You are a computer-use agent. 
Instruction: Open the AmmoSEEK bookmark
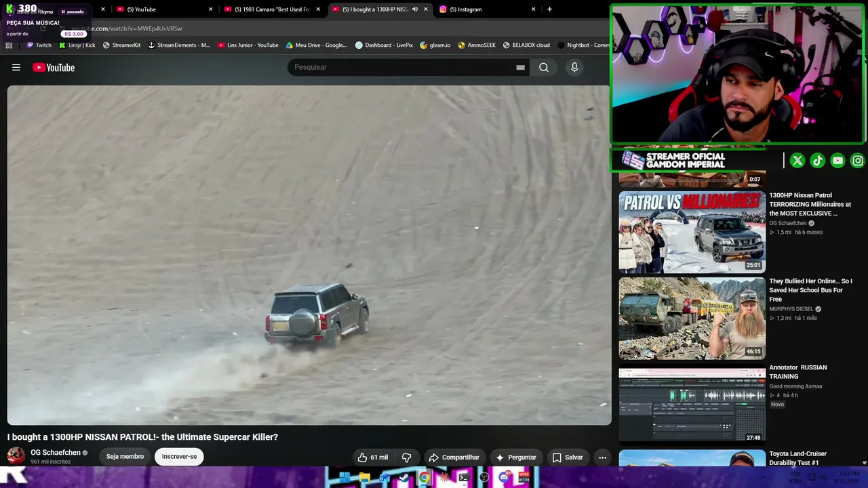[x=477, y=45]
